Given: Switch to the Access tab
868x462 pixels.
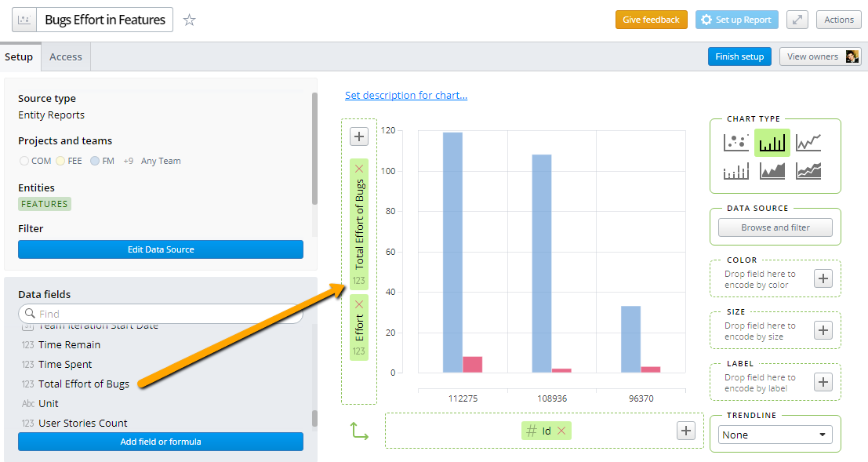Looking at the screenshot, I should (x=66, y=56).
